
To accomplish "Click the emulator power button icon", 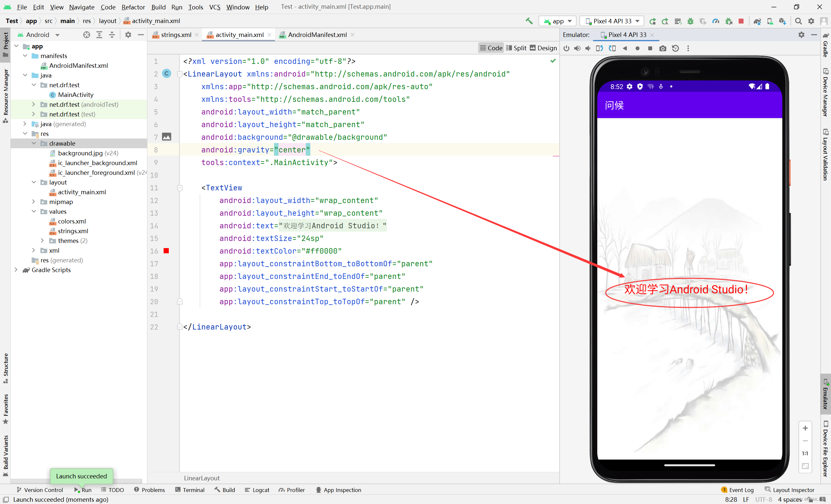I will [566, 48].
